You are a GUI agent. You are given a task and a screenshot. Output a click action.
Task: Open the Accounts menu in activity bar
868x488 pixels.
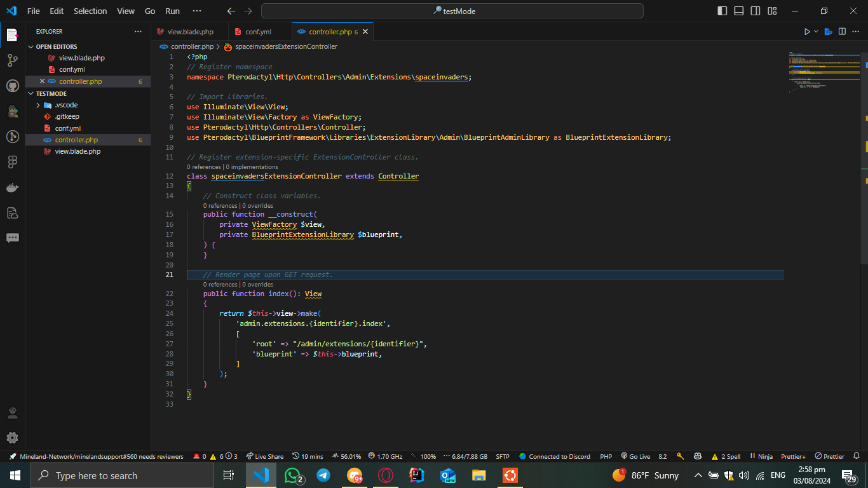pos(12,413)
